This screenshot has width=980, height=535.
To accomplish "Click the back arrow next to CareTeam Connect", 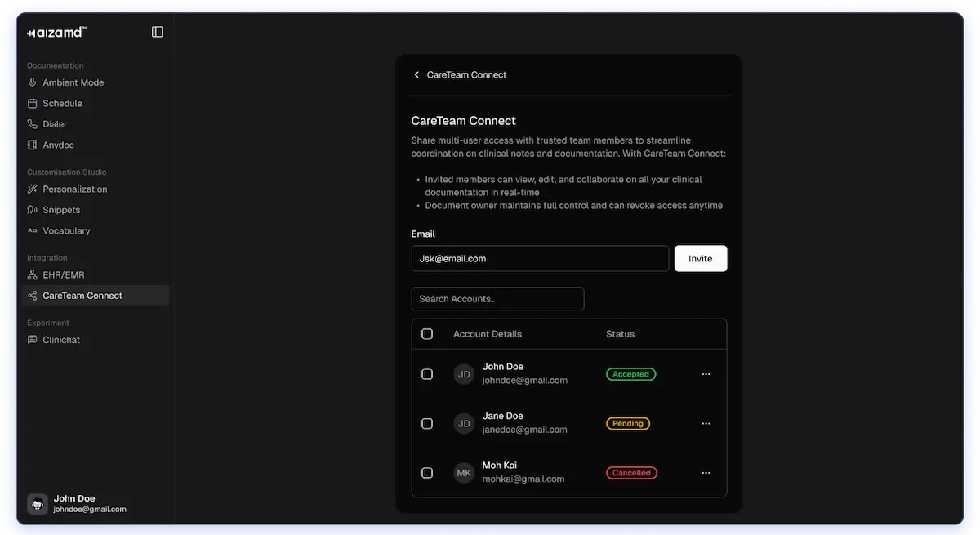I will [x=416, y=74].
